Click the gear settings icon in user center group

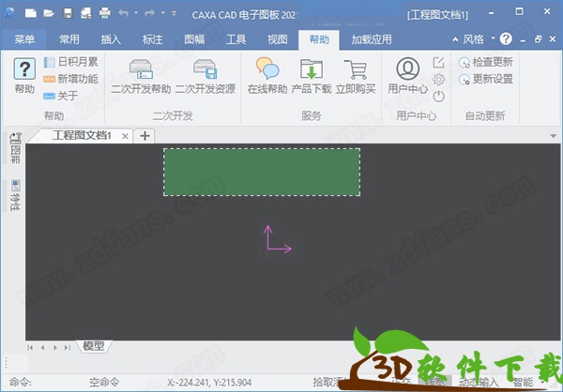click(x=439, y=80)
